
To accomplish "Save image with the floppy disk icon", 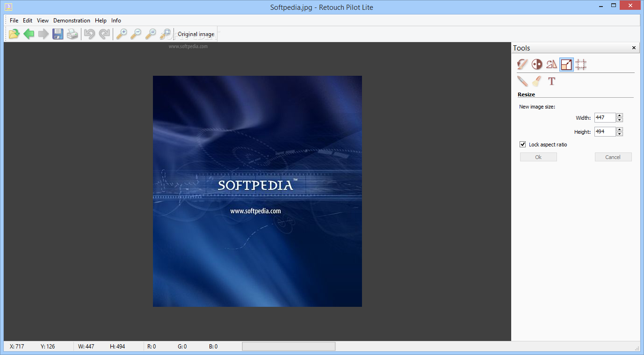I will (58, 34).
